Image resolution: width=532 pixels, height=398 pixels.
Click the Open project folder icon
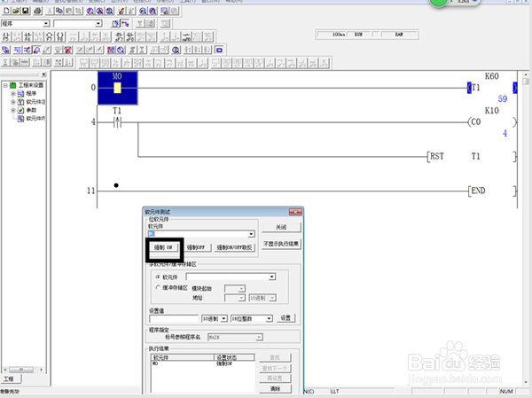tap(16, 11)
